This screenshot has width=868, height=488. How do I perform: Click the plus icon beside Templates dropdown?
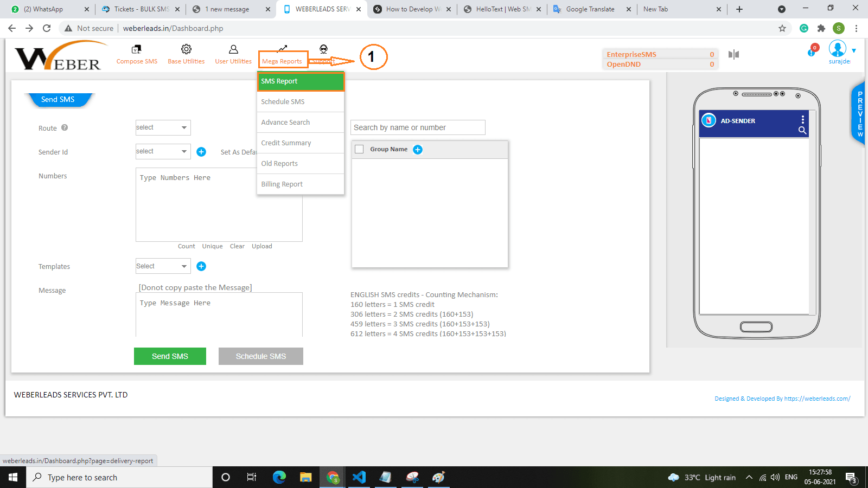[x=201, y=266]
